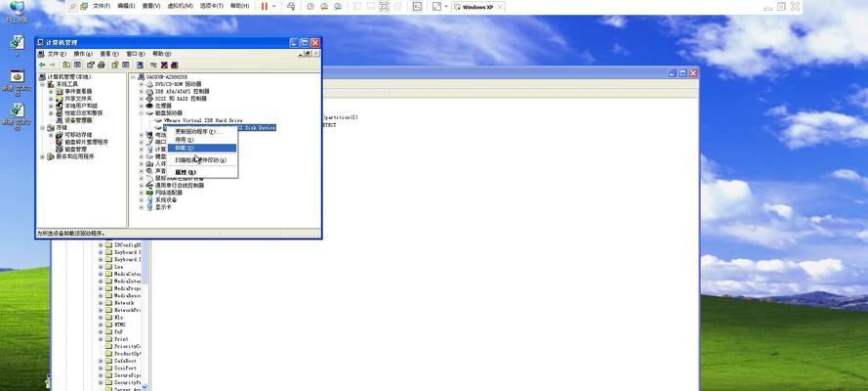Select 共享文件夹 in the console tree

pos(78,98)
